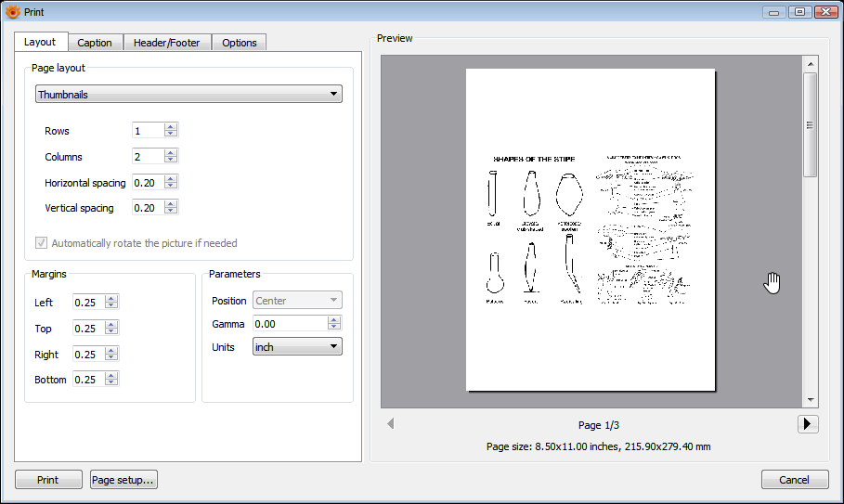This screenshot has width=844, height=504.
Task: Open Page setup dialog
Action: click(x=123, y=480)
